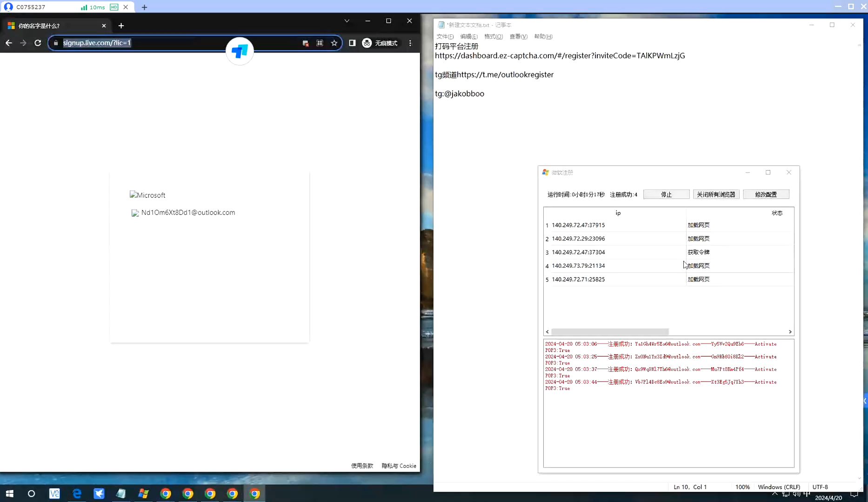Screen dimensions: 868x502
Task: Open the Notepad 帮助(H) menu
Action: click(x=543, y=36)
